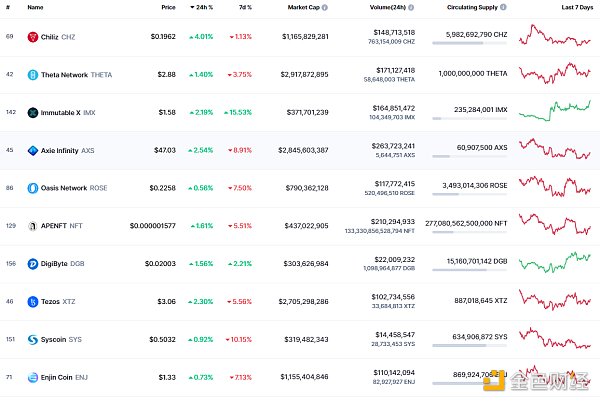Open the Tezos XTZ coin page

pyautogui.click(x=58, y=302)
